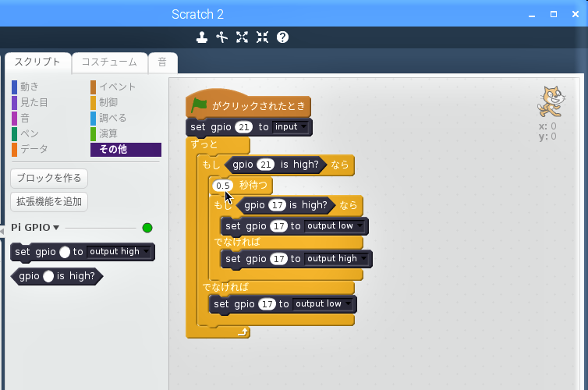Open the output high dropdown in the script
Viewport: 588px width, 390px height.
click(x=337, y=258)
